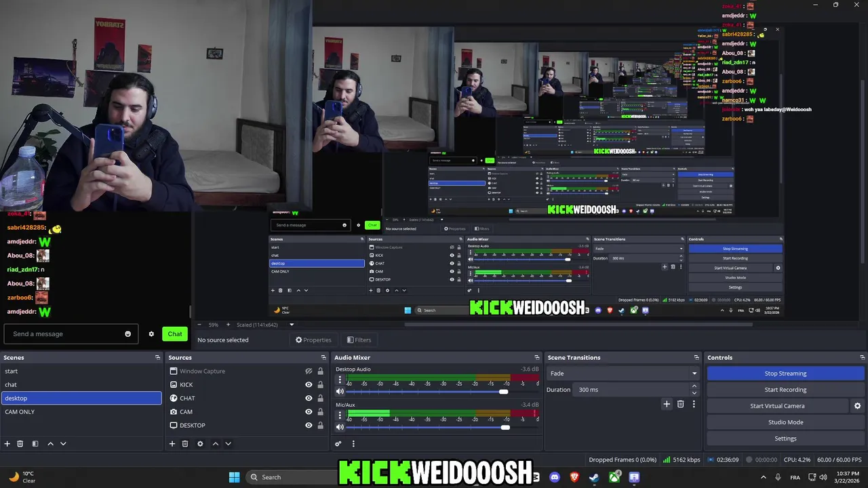
Task: Open Discord from the taskbar
Action: [x=555, y=477]
